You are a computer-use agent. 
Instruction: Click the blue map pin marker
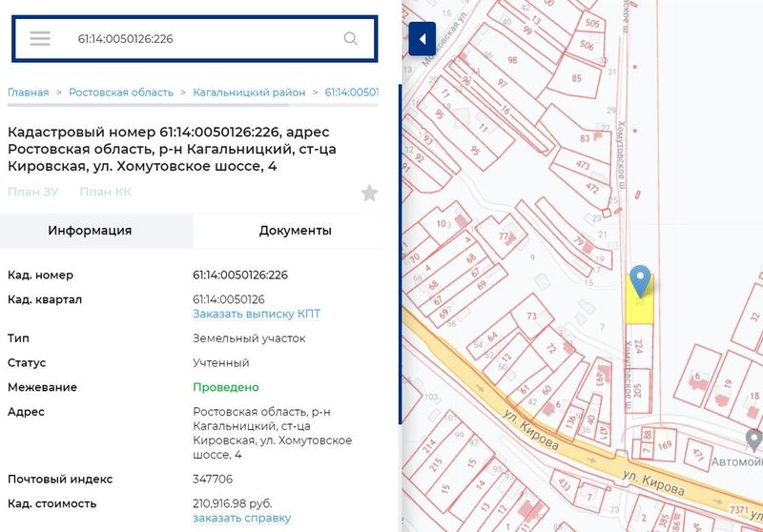point(640,280)
